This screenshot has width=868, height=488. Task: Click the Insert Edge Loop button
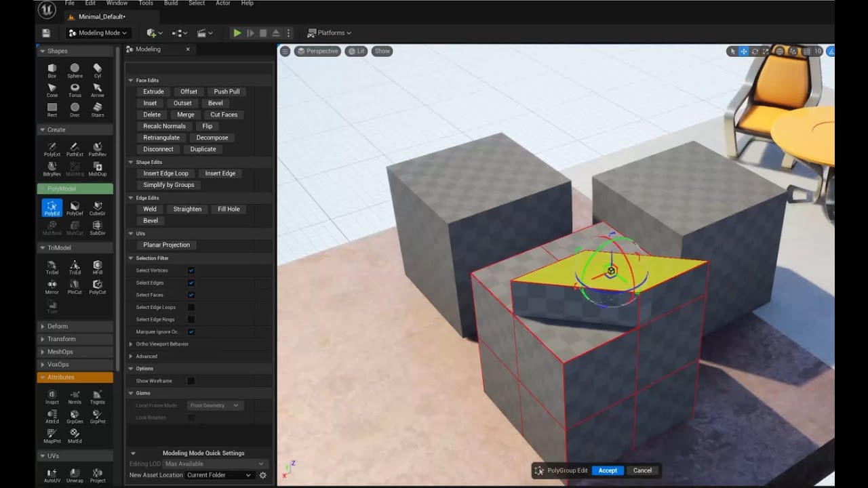click(165, 174)
